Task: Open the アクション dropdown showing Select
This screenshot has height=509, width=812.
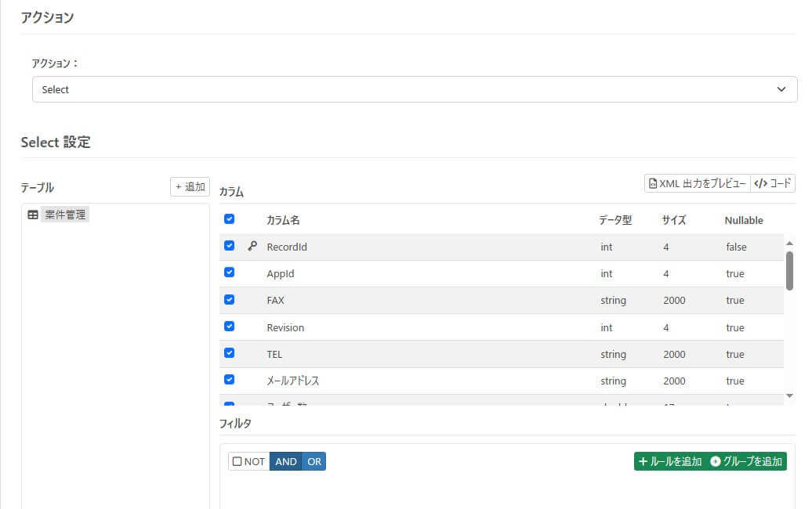Action: [415, 89]
